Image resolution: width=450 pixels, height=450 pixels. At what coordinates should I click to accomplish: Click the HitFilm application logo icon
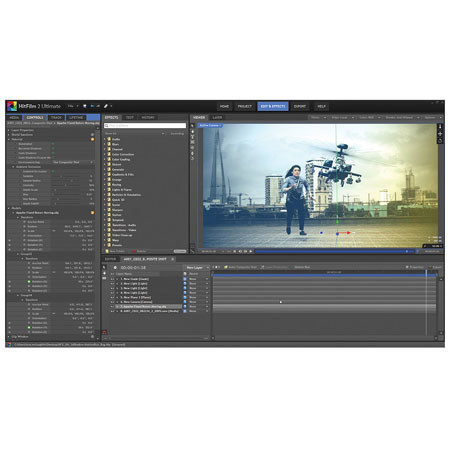point(12,106)
